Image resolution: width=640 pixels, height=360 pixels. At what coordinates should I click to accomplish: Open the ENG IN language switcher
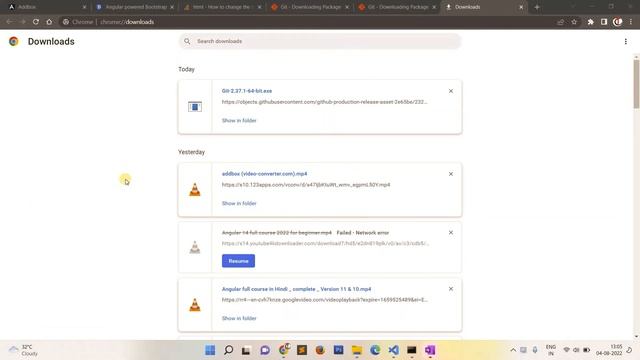pos(551,350)
